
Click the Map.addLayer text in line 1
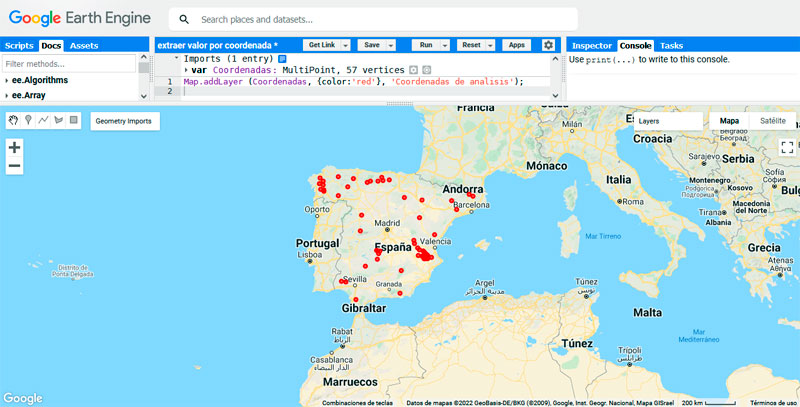(213, 82)
